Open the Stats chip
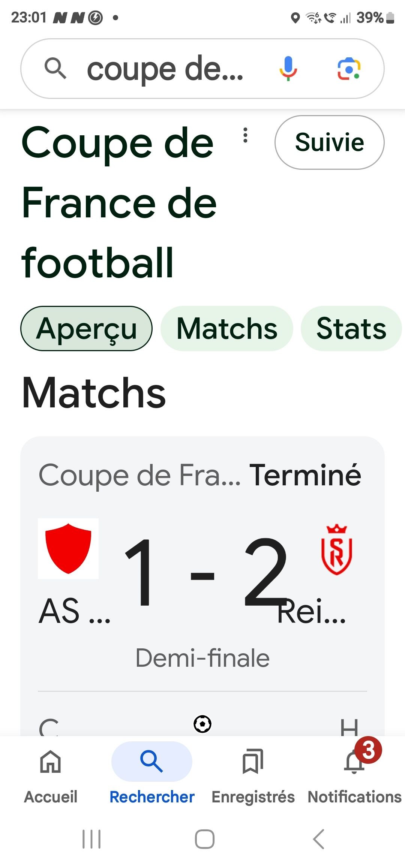 tap(351, 329)
